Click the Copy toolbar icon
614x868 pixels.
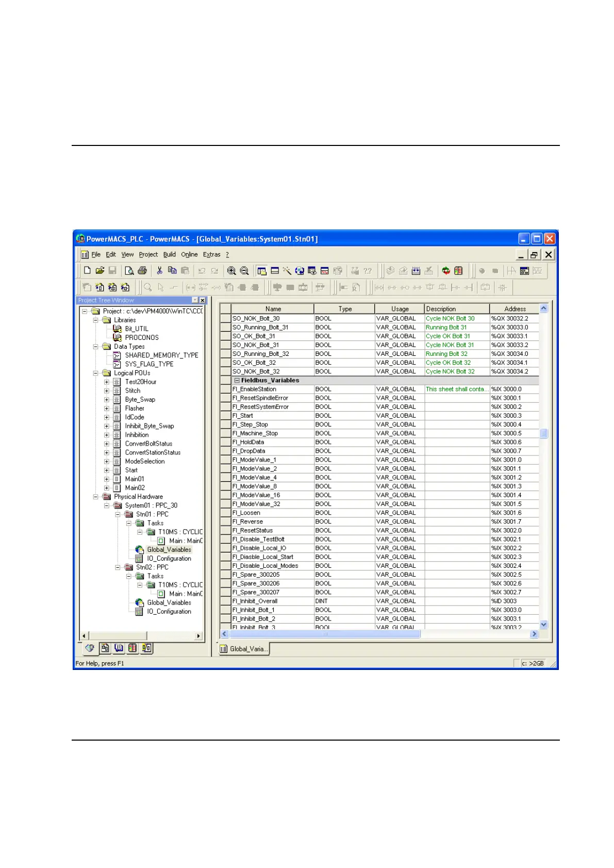click(x=172, y=270)
